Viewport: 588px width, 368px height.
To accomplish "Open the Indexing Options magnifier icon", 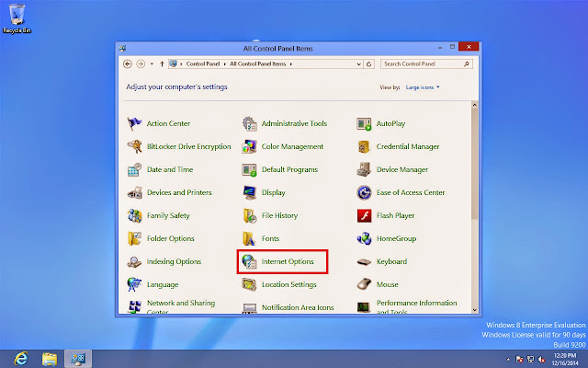I will [x=134, y=261].
